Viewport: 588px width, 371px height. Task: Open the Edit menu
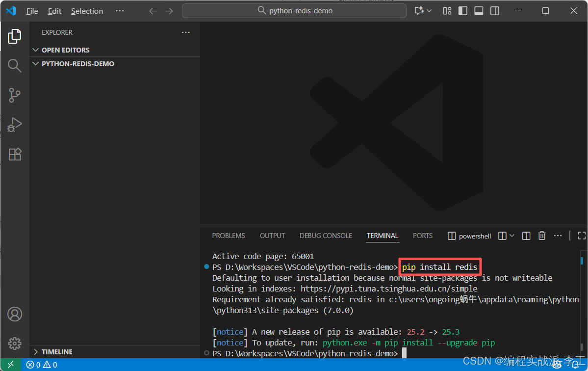(x=55, y=11)
